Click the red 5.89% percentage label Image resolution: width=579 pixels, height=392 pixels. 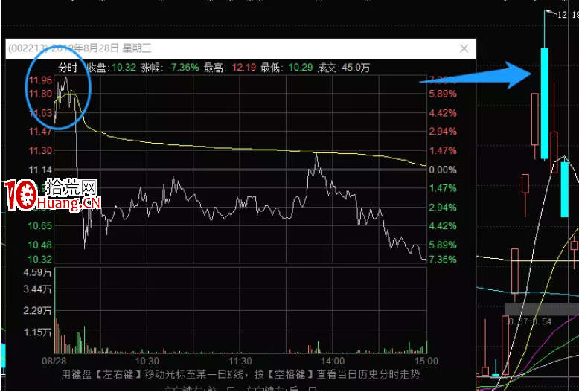(443, 94)
